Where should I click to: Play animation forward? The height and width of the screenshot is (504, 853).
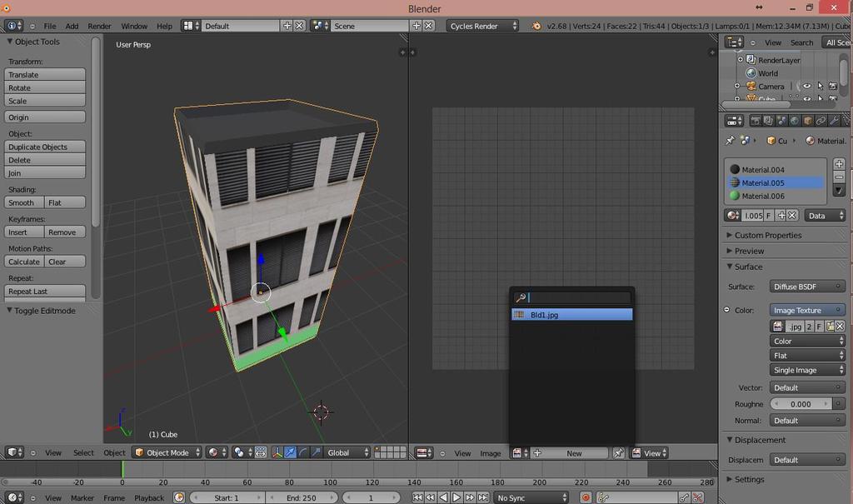tap(456, 497)
